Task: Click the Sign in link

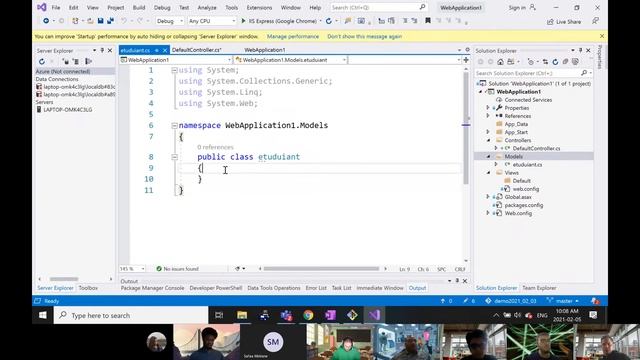Action: pyautogui.click(x=517, y=8)
